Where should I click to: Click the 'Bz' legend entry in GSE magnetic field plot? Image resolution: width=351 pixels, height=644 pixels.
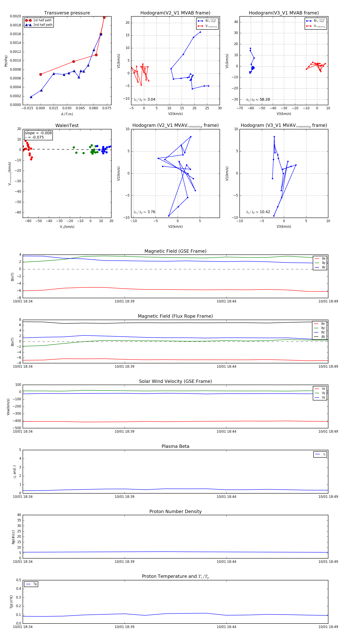[x=320, y=267]
